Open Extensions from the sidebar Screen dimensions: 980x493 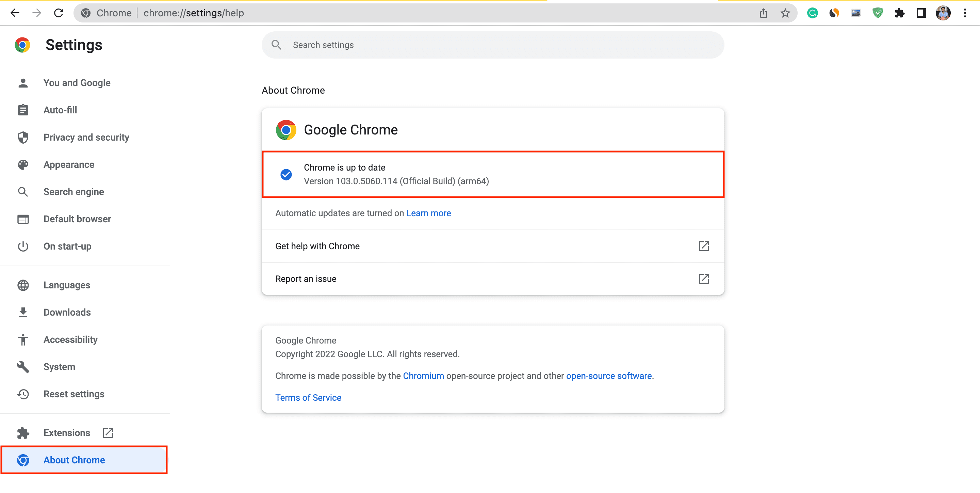coord(67,433)
